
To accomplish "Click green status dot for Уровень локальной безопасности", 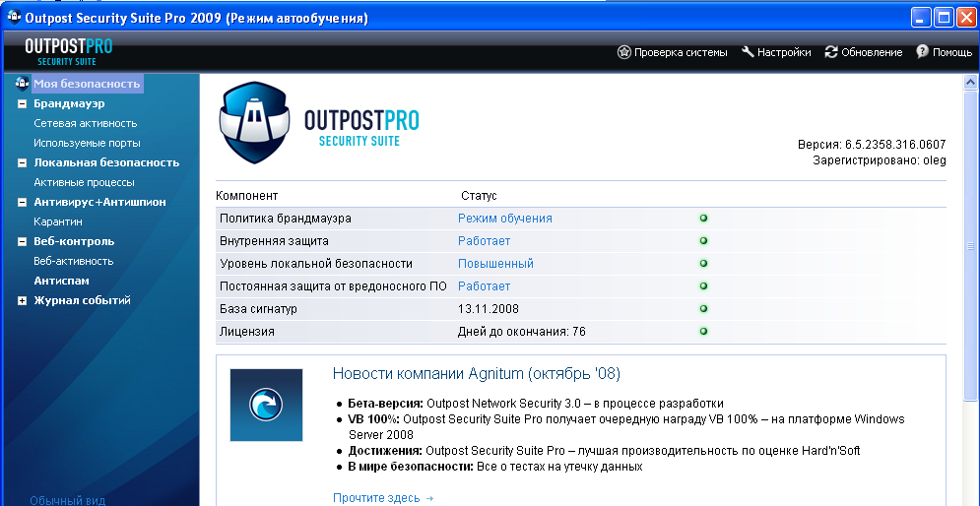I will 704,264.
